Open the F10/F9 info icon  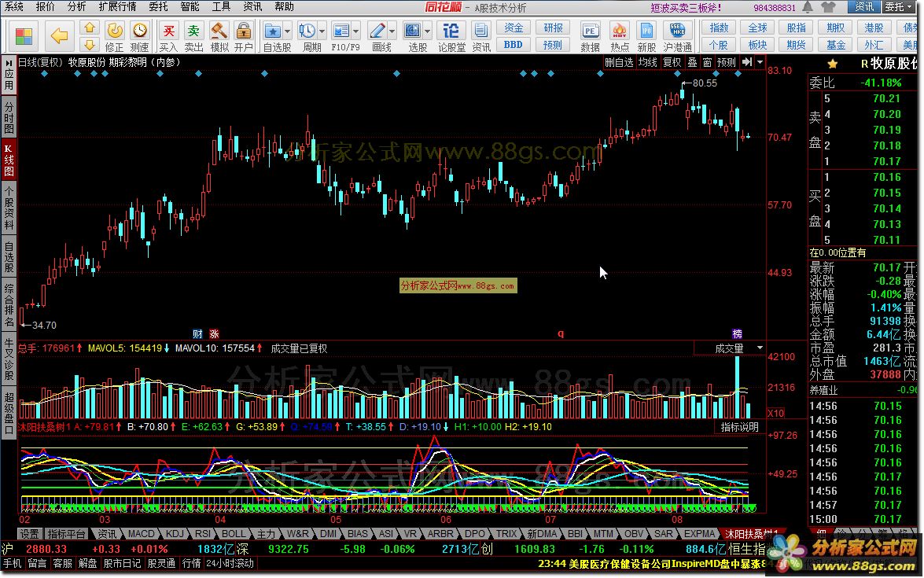341,31
